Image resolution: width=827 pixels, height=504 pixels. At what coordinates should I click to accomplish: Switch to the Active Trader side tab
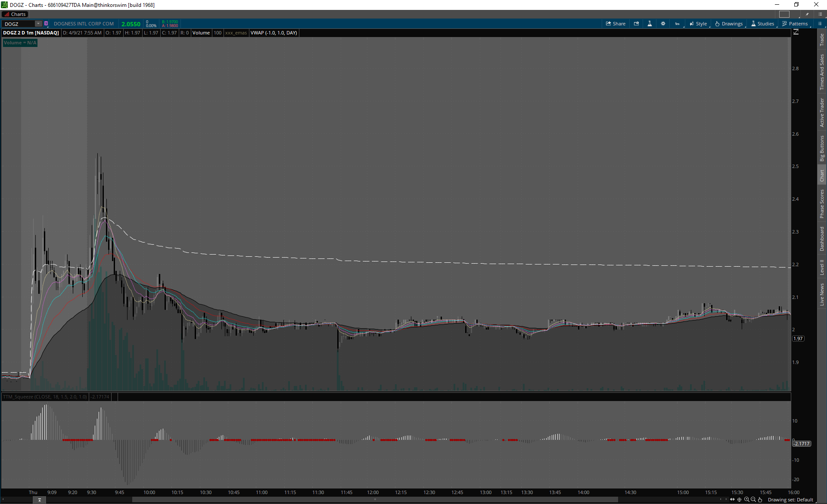point(822,112)
